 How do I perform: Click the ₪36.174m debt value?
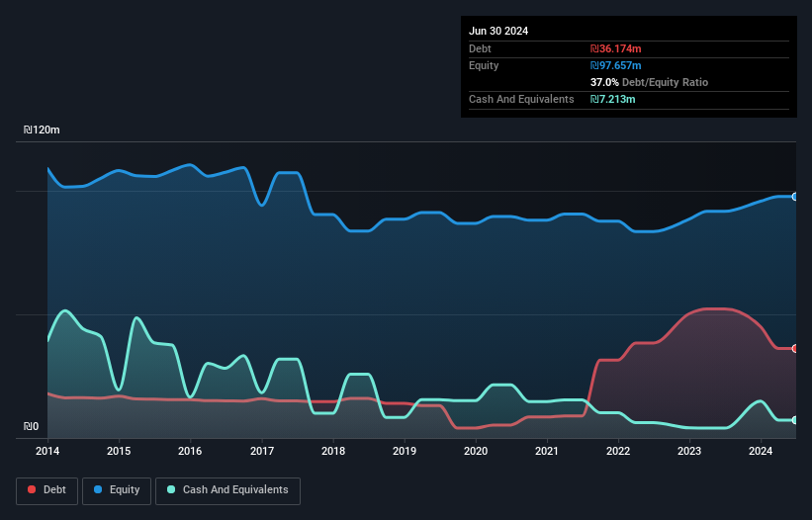[616, 48]
